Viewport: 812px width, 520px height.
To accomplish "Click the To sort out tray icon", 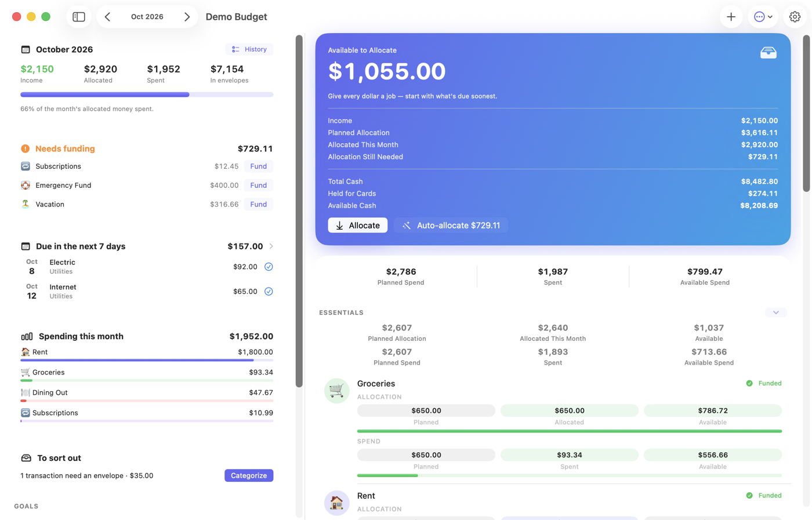I will click(26, 458).
